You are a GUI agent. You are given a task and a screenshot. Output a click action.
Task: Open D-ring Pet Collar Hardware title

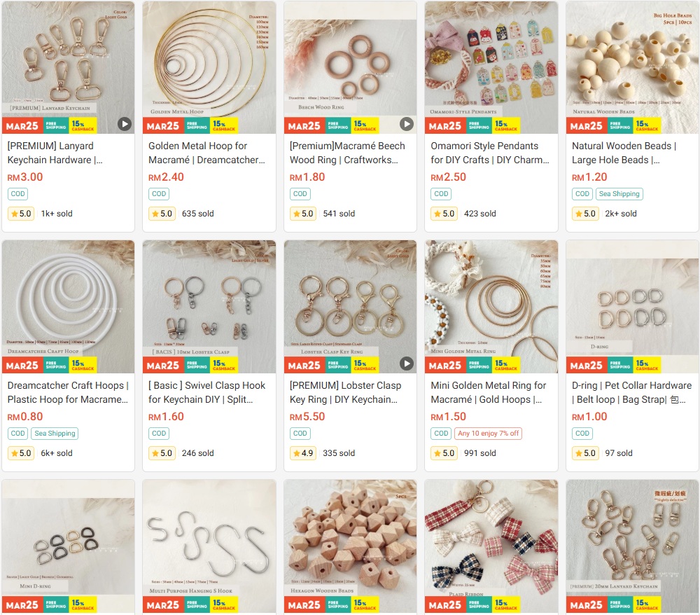pos(631,392)
